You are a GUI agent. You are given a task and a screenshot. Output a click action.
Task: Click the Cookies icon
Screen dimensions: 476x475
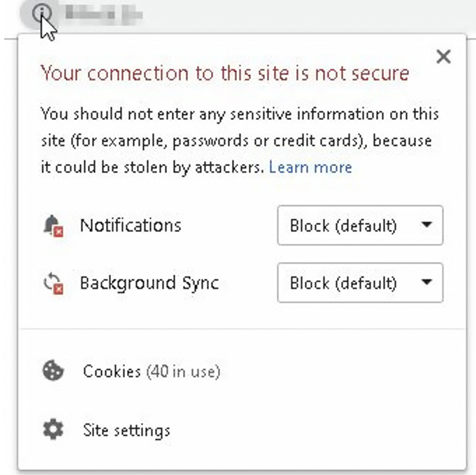53,370
